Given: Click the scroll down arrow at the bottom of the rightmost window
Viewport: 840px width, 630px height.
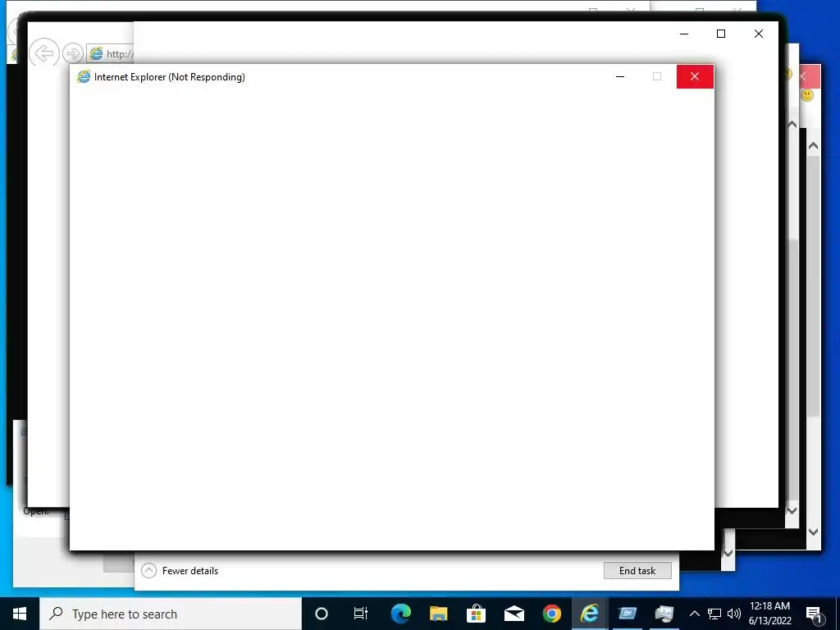Looking at the screenshot, I should [x=813, y=532].
